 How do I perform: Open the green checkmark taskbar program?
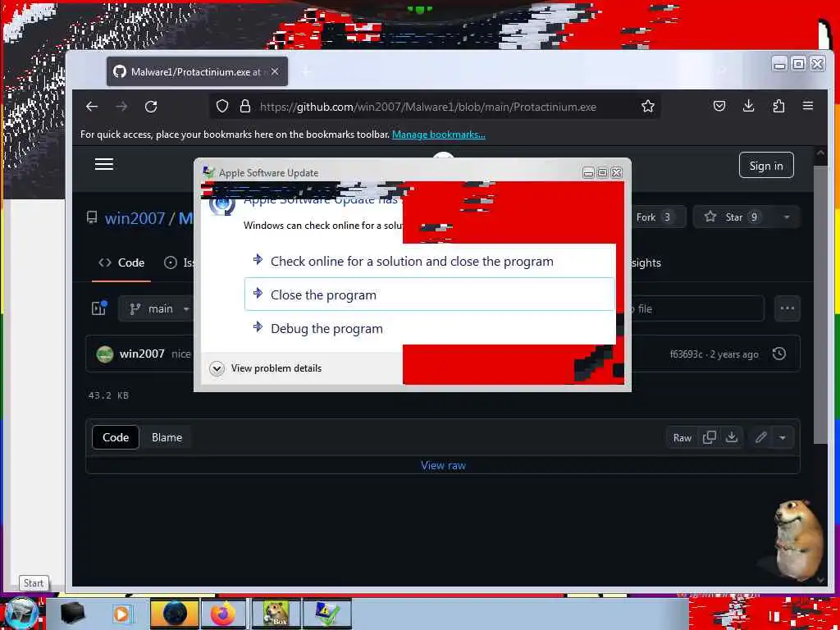point(327,614)
